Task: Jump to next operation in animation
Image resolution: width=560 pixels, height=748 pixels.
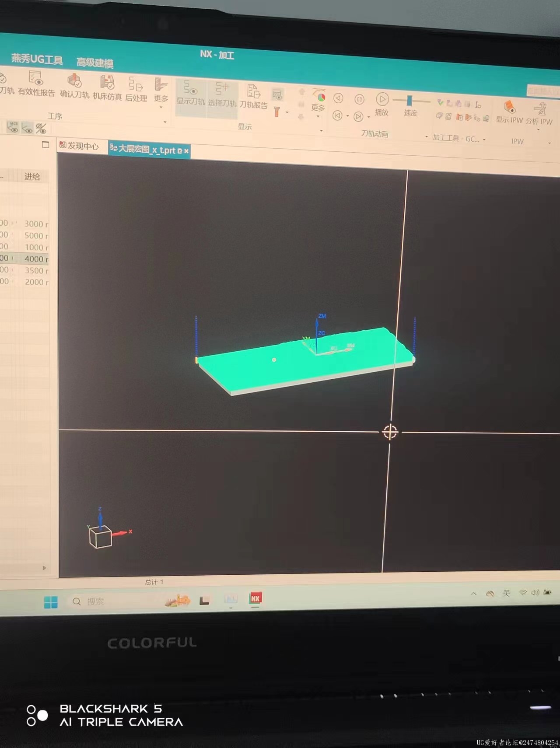Action: tap(358, 117)
